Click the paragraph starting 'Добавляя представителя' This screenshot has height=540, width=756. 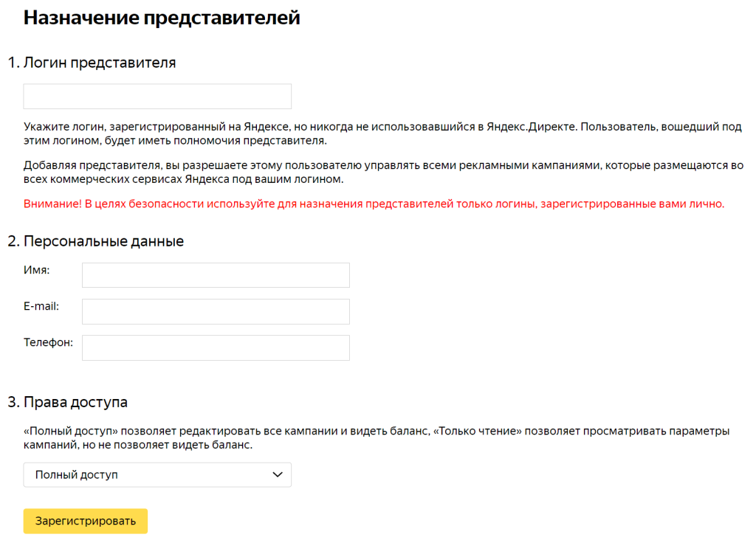coord(383,172)
